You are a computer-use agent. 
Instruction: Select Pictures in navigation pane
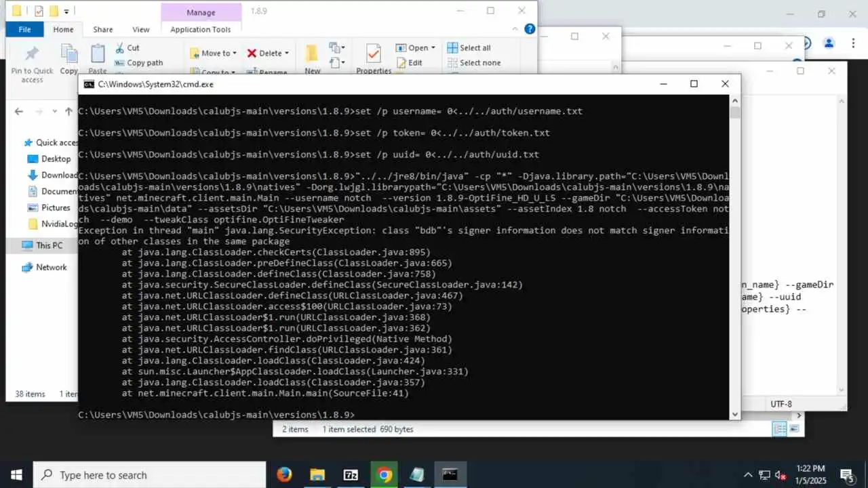click(49, 207)
